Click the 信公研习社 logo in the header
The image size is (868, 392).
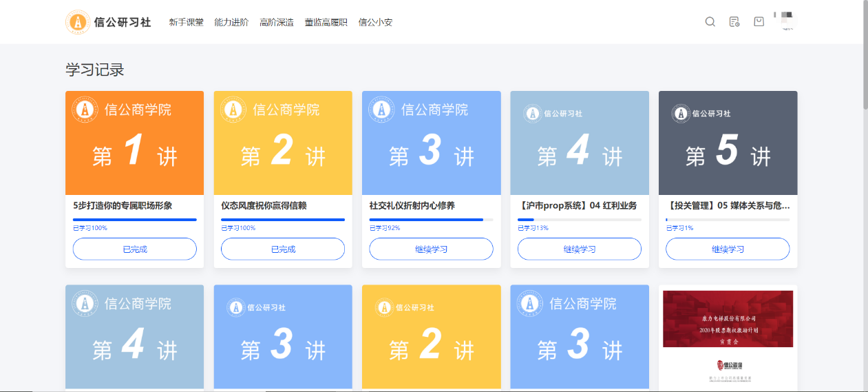108,22
